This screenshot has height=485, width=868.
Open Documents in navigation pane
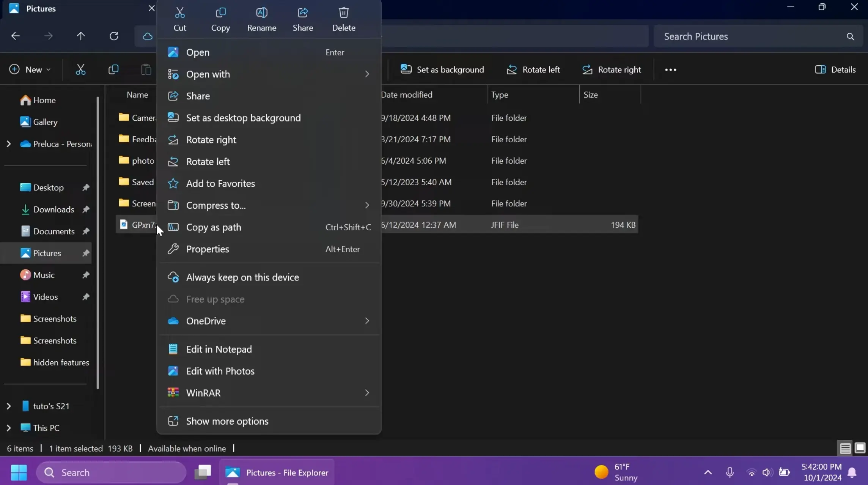tap(47, 231)
